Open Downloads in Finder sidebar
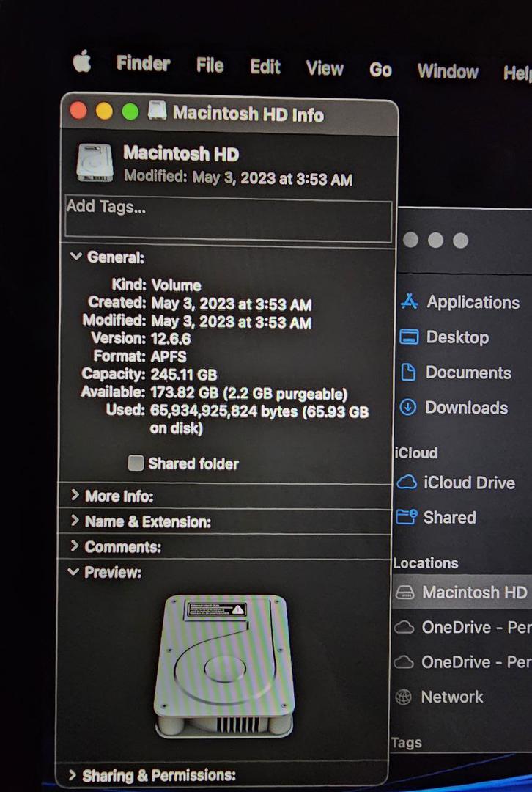 pyautogui.click(x=466, y=407)
